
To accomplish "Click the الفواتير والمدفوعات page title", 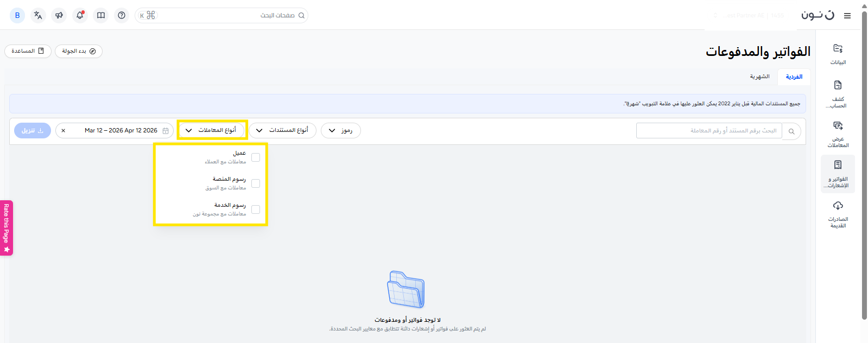I will pos(758,52).
